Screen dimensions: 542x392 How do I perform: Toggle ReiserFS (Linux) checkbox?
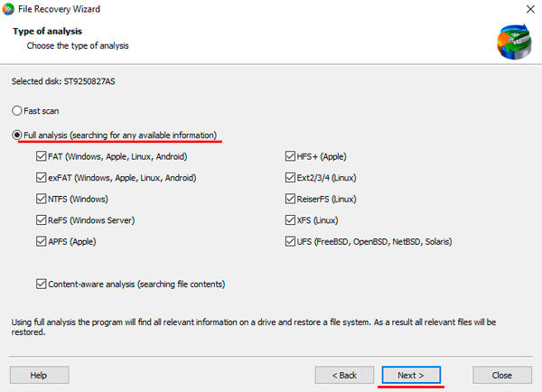[x=290, y=199]
